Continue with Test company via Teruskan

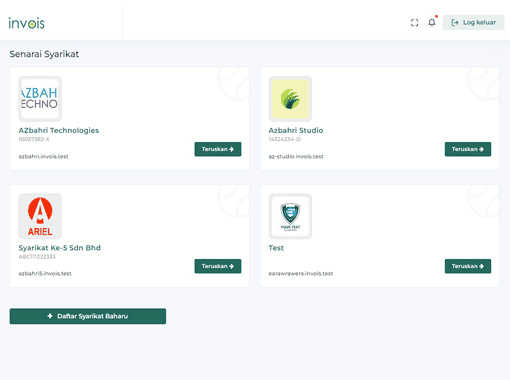pyautogui.click(x=468, y=266)
